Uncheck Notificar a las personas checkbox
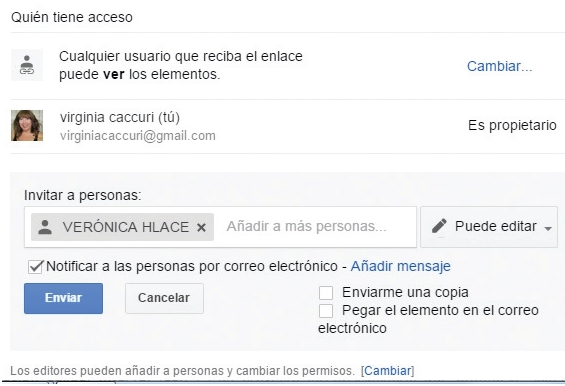 pos(36,267)
